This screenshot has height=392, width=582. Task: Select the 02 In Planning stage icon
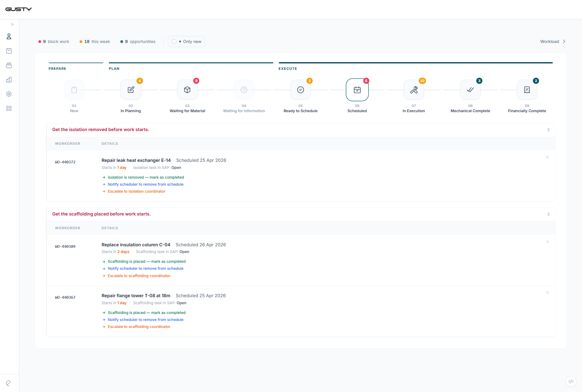[131, 90]
